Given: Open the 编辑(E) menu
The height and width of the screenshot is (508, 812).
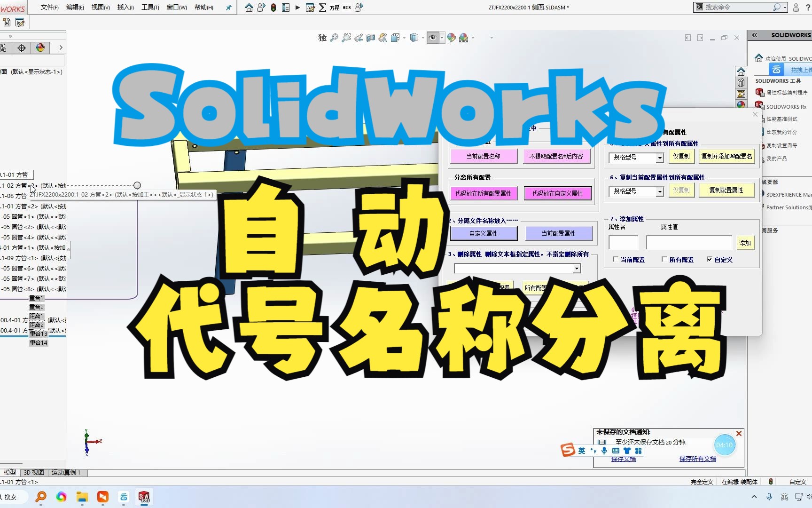Looking at the screenshot, I should (x=75, y=8).
